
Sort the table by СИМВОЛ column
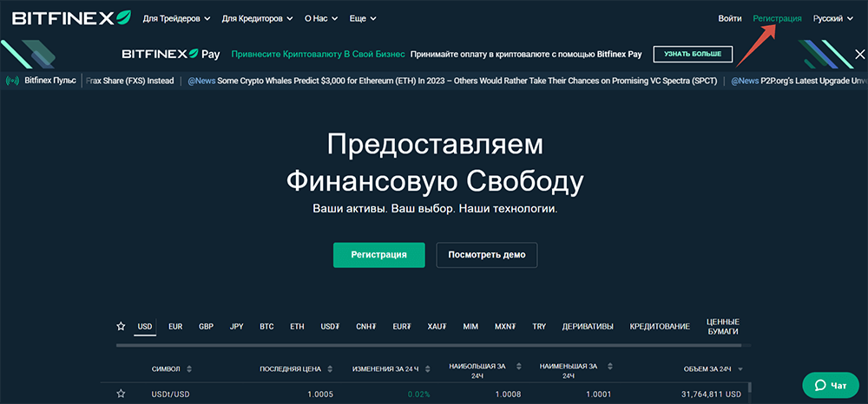tap(172, 369)
